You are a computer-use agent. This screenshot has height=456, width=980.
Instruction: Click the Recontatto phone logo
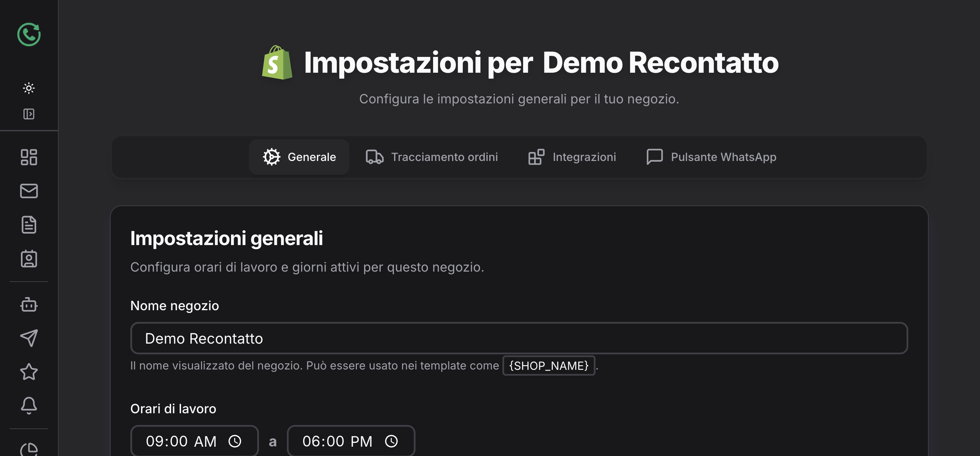[29, 34]
